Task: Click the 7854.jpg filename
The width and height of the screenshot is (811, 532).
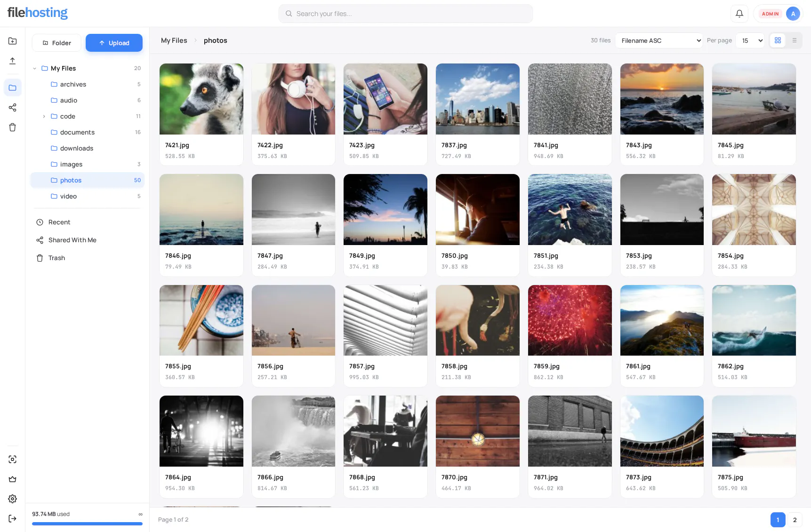Action: pos(731,256)
